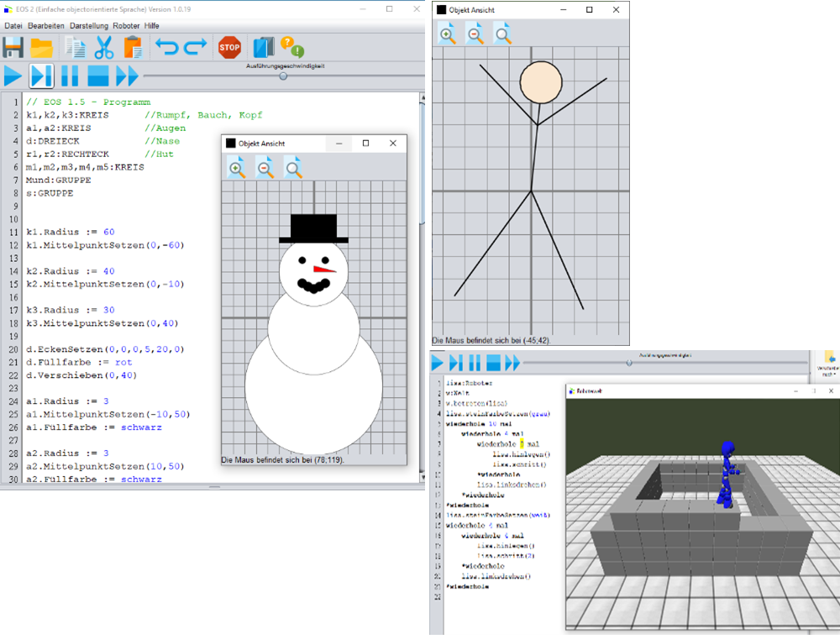Run the snowman program with the play button
This screenshot has height=639, width=840.
click(12, 76)
